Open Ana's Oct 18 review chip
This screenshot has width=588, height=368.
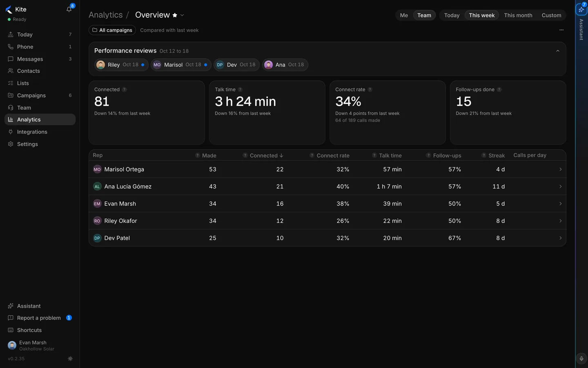tap(285, 65)
